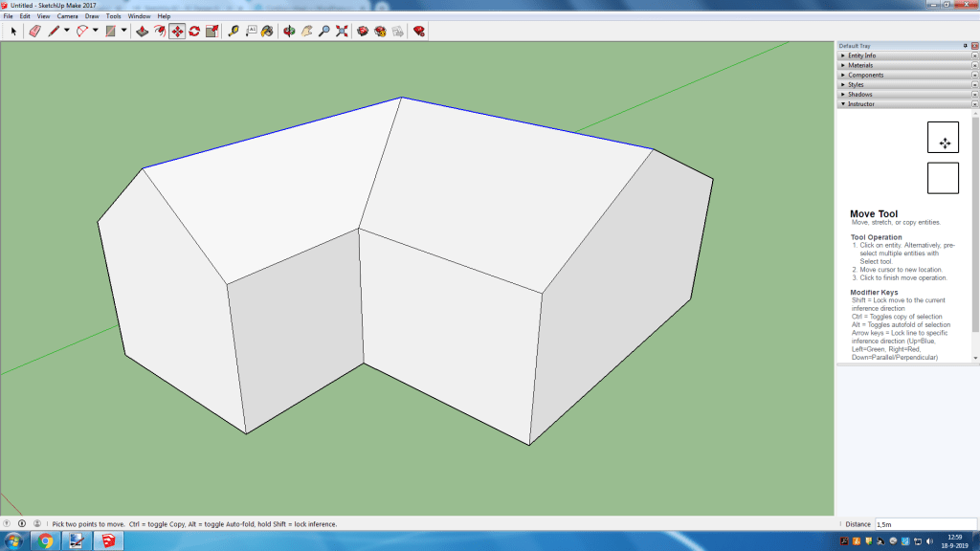Click the Zoom Extents icon
This screenshot has height=551, width=980.
[342, 31]
